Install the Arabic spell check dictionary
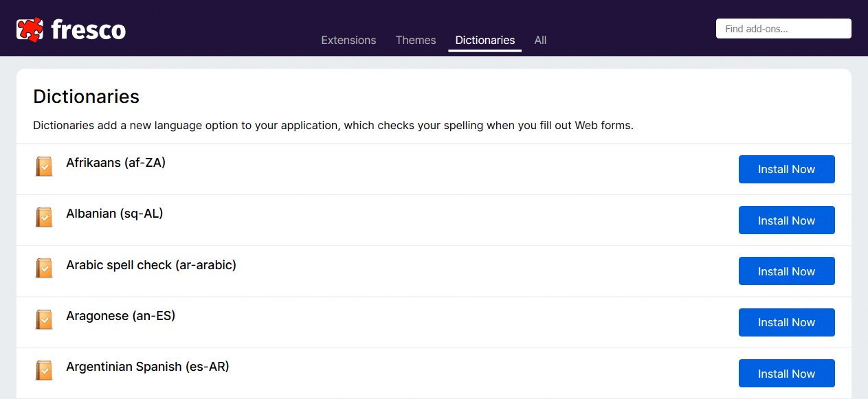Screen dimensions: 868x399 786,271
